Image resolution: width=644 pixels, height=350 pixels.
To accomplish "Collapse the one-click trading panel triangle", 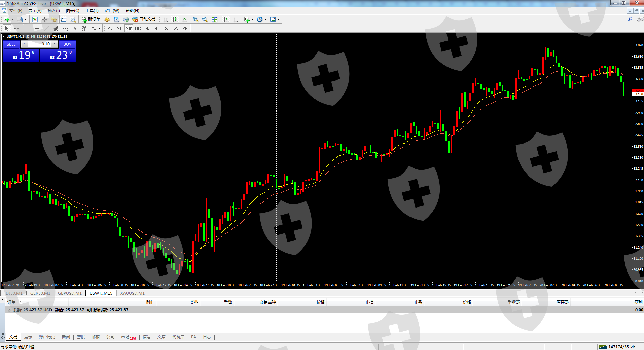I will [4, 36].
